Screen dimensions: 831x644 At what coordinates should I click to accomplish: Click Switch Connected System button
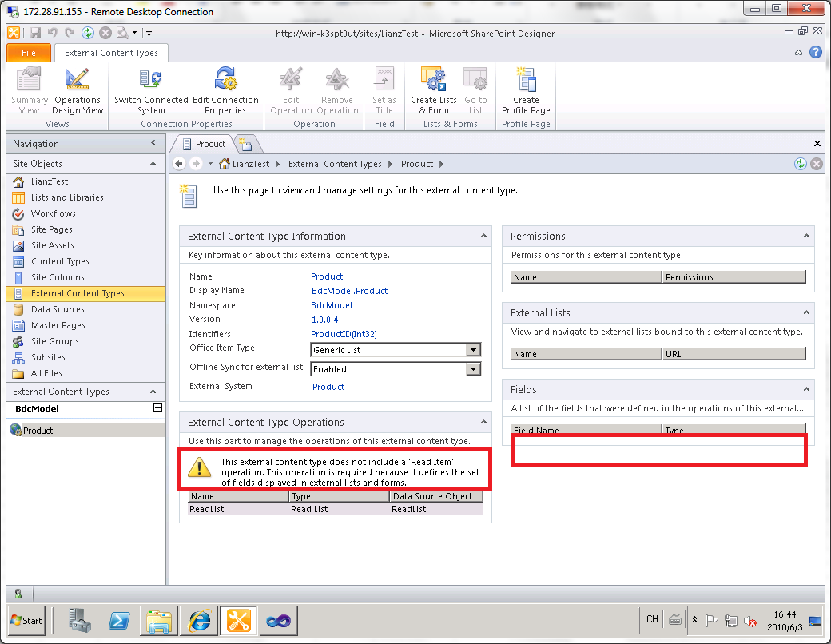pyautogui.click(x=151, y=90)
